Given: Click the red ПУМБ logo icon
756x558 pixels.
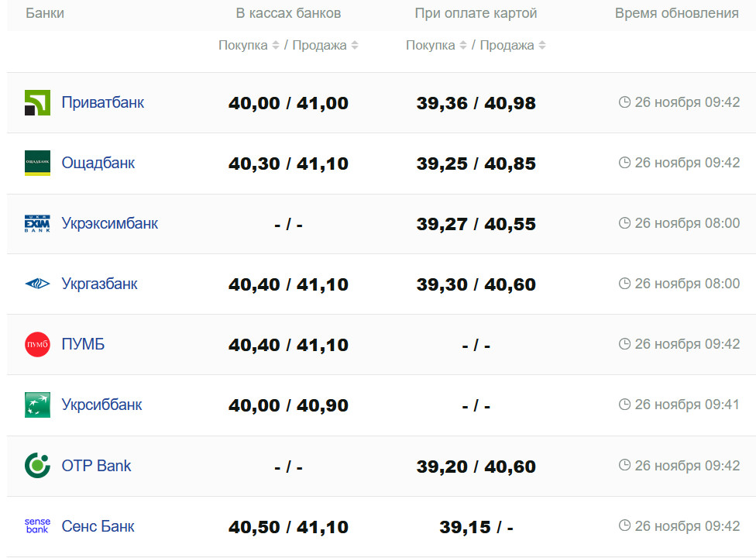Looking at the screenshot, I should coord(37,345).
